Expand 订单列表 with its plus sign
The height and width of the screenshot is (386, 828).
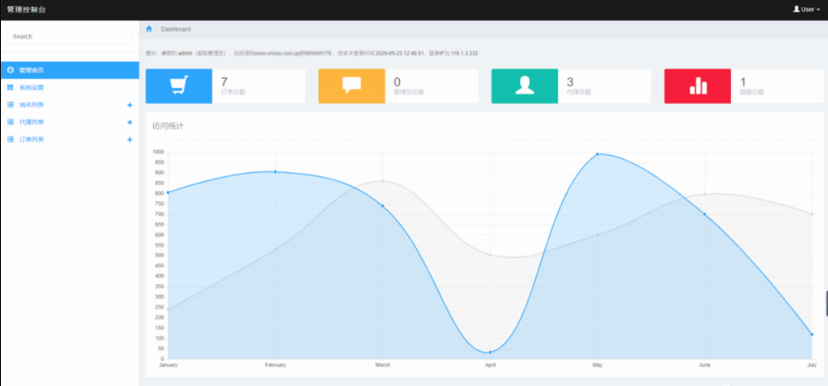tap(129, 140)
